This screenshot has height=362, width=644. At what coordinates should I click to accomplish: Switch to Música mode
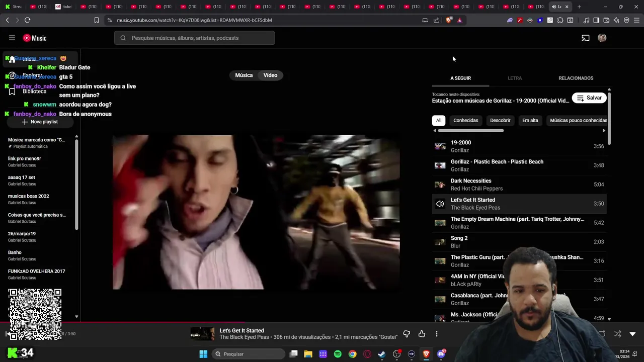(244, 75)
